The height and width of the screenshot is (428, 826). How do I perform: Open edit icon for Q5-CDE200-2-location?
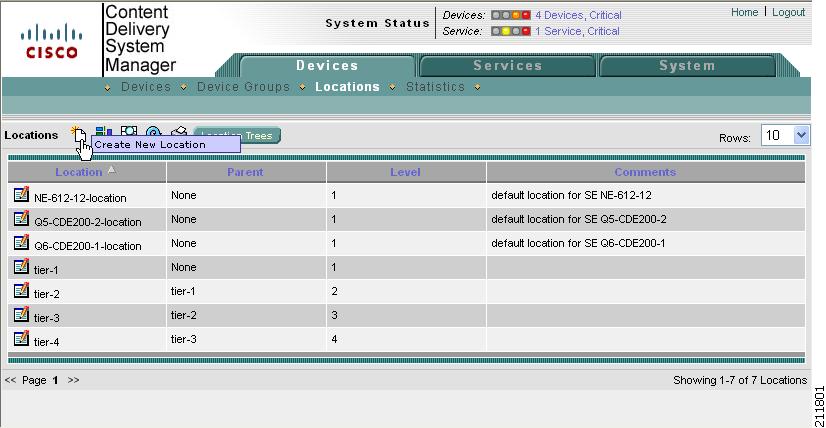[x=22, y=218]
